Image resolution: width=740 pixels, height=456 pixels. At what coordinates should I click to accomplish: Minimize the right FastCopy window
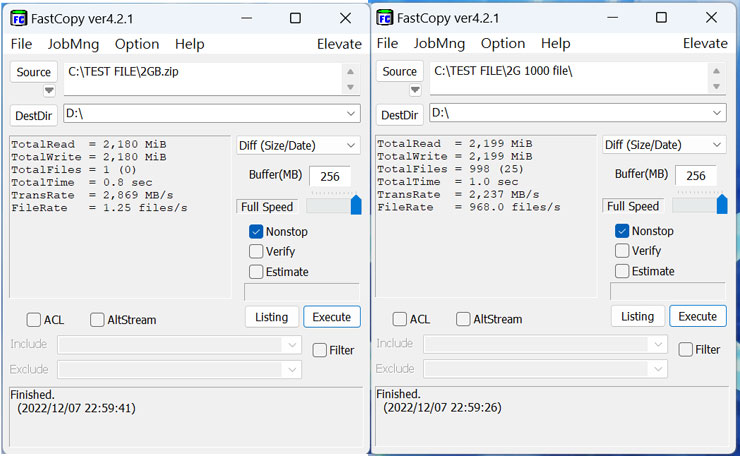point(613,17)
